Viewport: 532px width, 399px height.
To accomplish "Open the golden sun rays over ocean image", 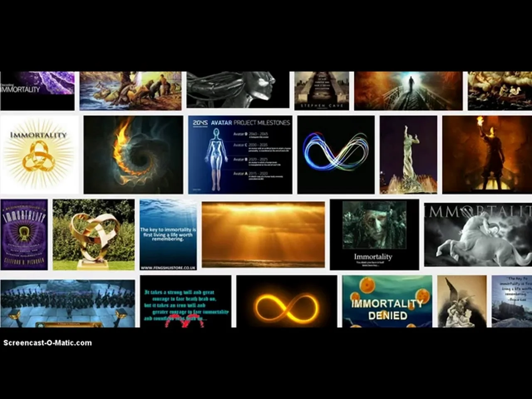I will coord(263,234).
